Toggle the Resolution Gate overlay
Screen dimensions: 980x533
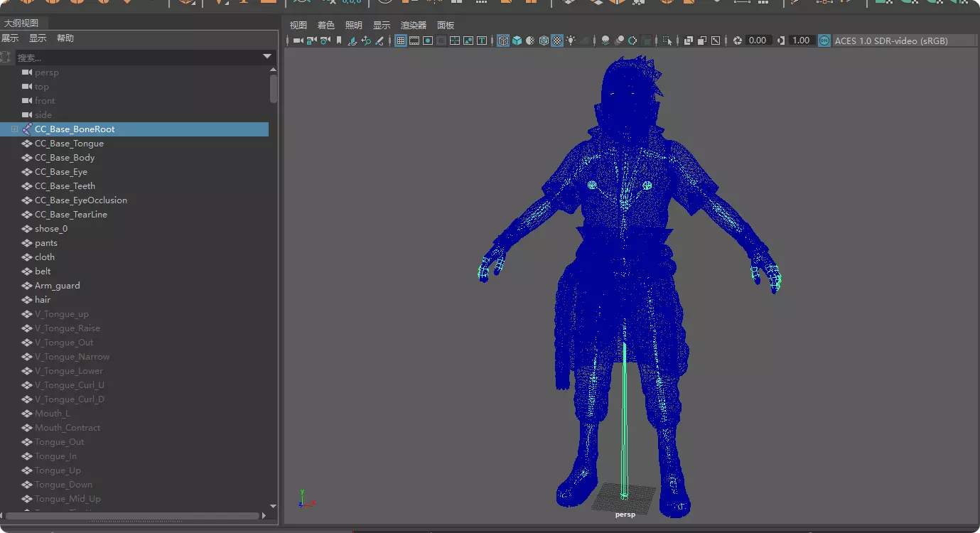tap(428, 41)
